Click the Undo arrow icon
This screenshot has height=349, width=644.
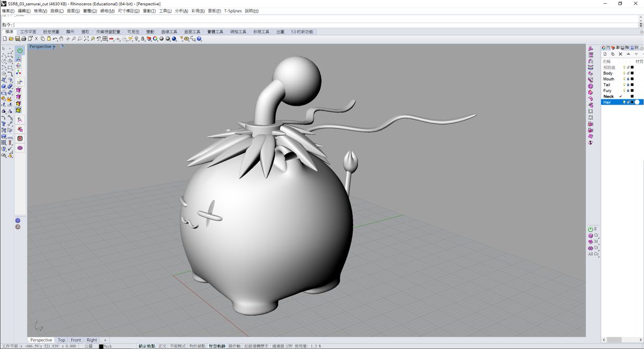pos(55,39)
